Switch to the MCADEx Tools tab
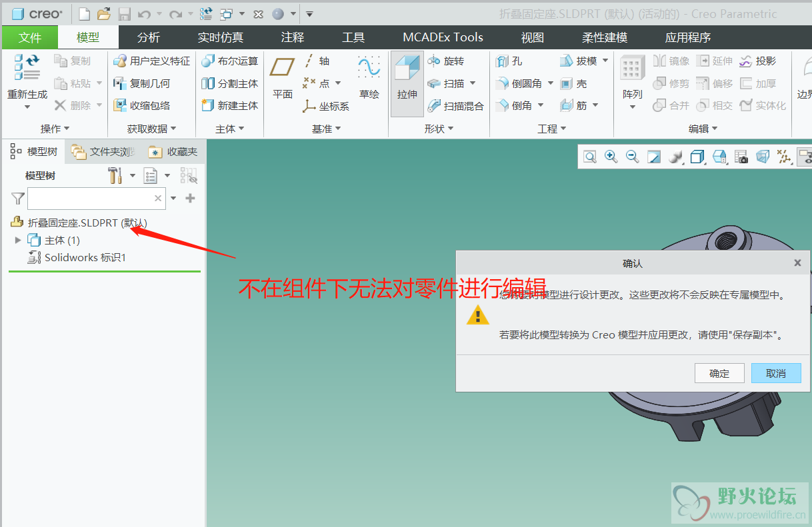Screen dimensions: 812x527 point(443,37)
